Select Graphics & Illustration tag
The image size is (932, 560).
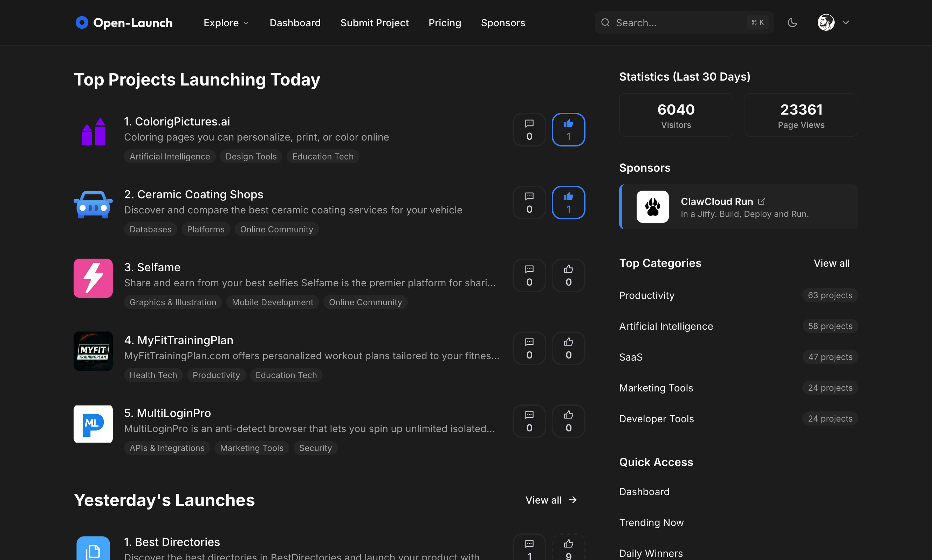(x=173, y=302)
